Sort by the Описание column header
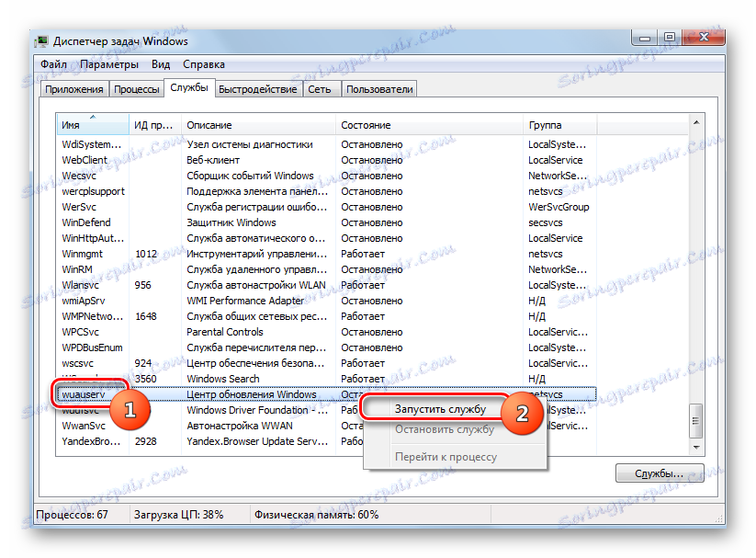756x558 pixels. (258, 125)
